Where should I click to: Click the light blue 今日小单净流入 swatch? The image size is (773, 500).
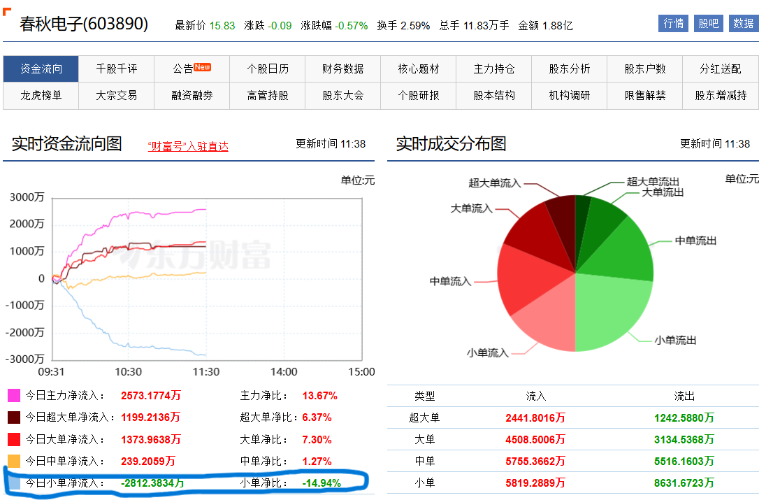14,483
